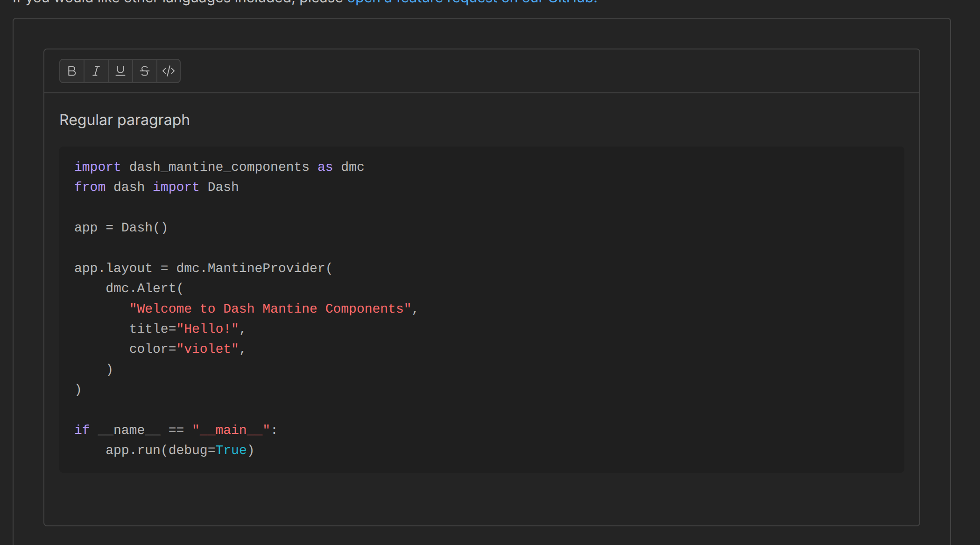
Task: Click on the "dmc.Alert(" code line
Action: [144, 288]
